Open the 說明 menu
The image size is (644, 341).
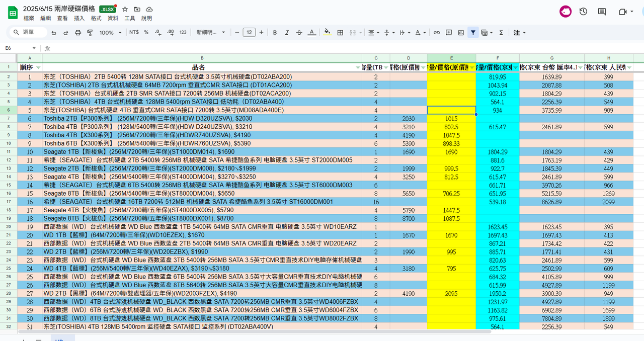point(146,18)
